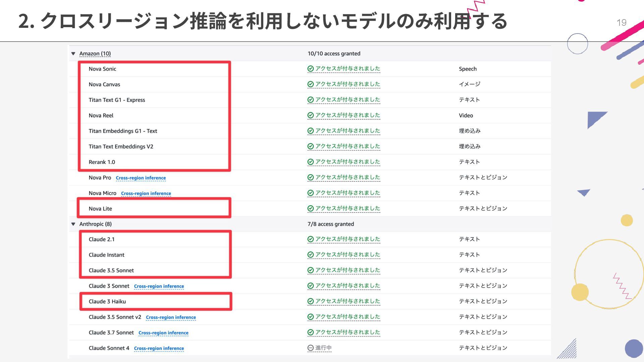This screenshot has height=362, width=644.
Task: Click the Anthropic (8) provider label
Action: (95, 224)
